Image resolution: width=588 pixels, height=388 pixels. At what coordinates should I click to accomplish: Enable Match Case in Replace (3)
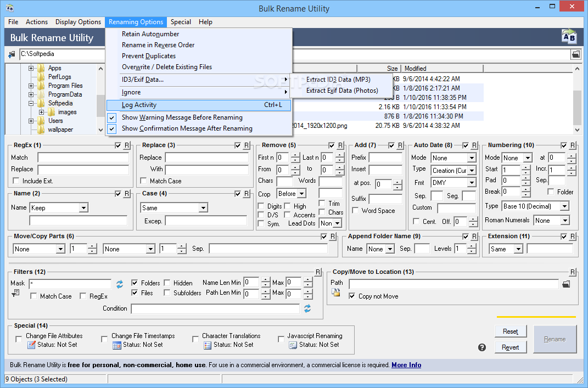pyautogui.click(x=143, y=181)
